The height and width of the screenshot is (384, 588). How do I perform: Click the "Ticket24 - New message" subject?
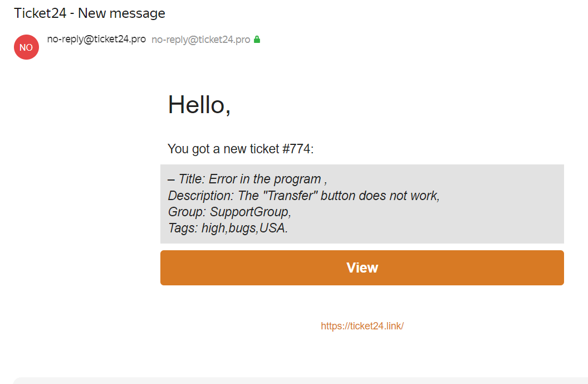pyautogui.click(x=90, y=13)
